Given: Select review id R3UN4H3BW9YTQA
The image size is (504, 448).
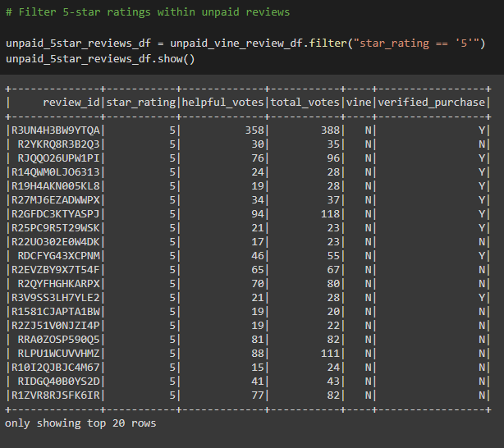Looking at the screenshot, I should (56, 130).
